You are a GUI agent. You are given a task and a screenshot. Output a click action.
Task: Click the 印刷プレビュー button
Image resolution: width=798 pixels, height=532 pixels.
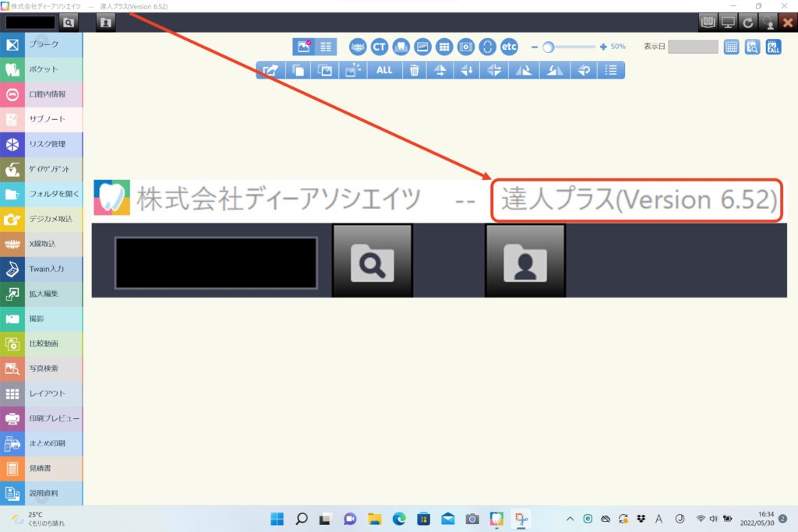42,418
